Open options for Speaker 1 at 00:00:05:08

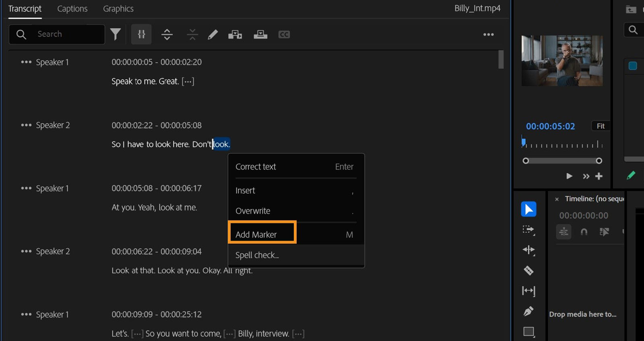pyautogui.click(x=26, y=188)
